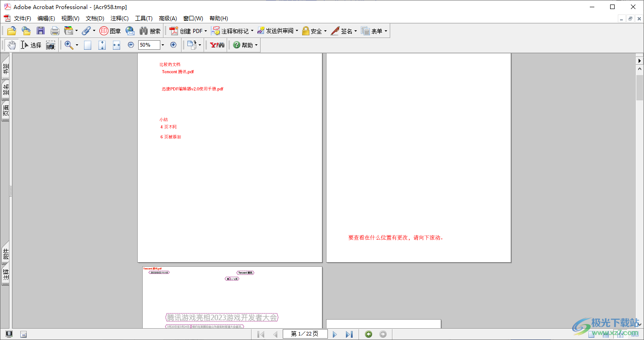Screen dimensions: 644x340
Task: Save the document with the floppy disk icon
Action: (41, 31)
